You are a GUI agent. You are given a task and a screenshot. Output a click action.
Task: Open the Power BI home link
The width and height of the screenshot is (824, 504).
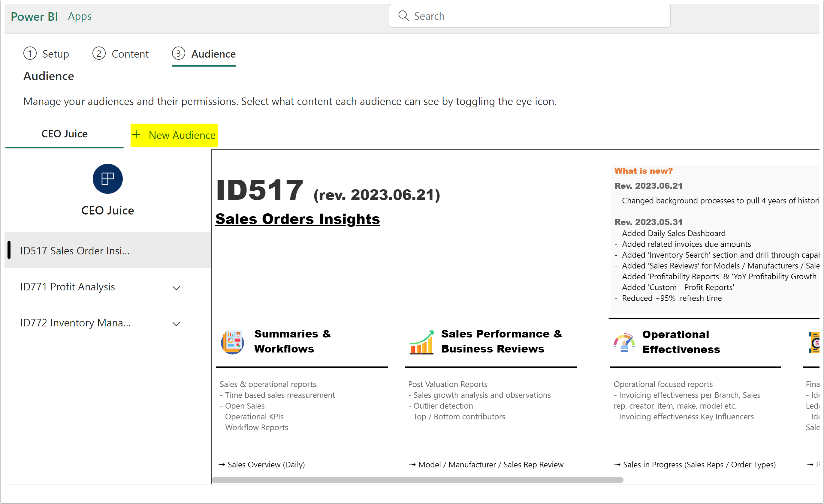[x=34, y=16]
